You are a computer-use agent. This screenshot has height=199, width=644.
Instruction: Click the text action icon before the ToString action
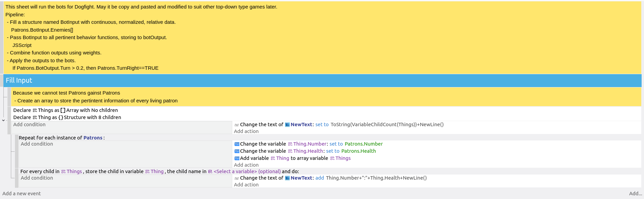tap(237, 125)
